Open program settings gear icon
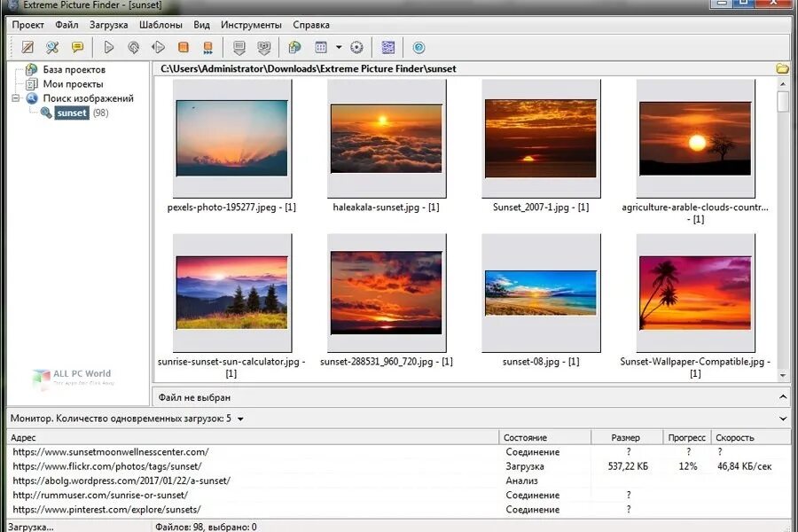Viewport: 798px width, 532px height. [x=356, y=47]
